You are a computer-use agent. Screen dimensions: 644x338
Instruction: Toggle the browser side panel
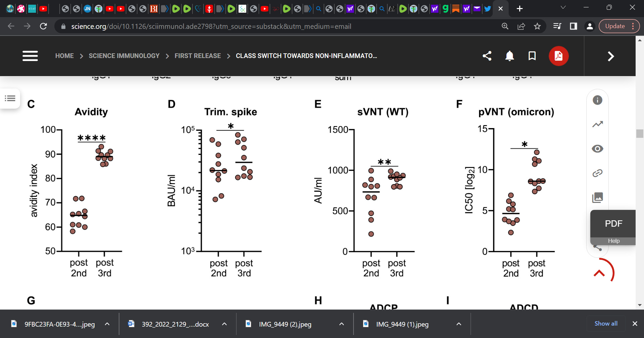574,26
